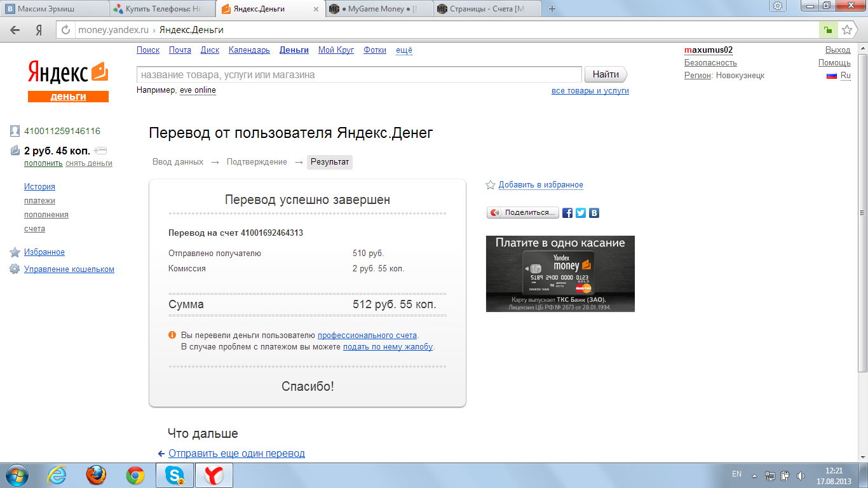This screenshot has width=868, height=488.
Task: Open the пополнения link in the sidebar
Action: [x=46, y=215]
